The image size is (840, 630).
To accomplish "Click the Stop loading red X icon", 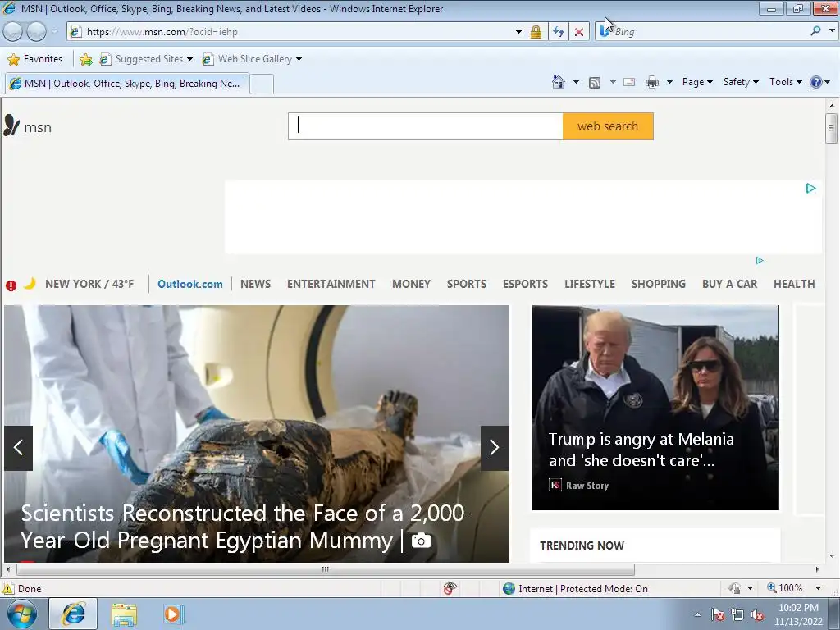I will [x=579, y=32].
